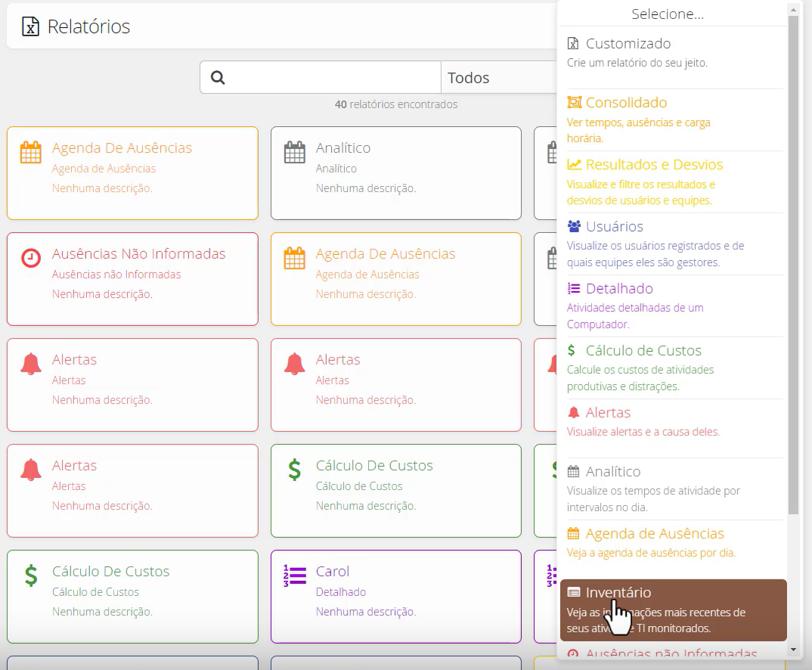Image resolution: width=812 pixels, height=670 pixels.
Task: Click the Consolidado icon in the dropdown
Action: click(574, 103)
